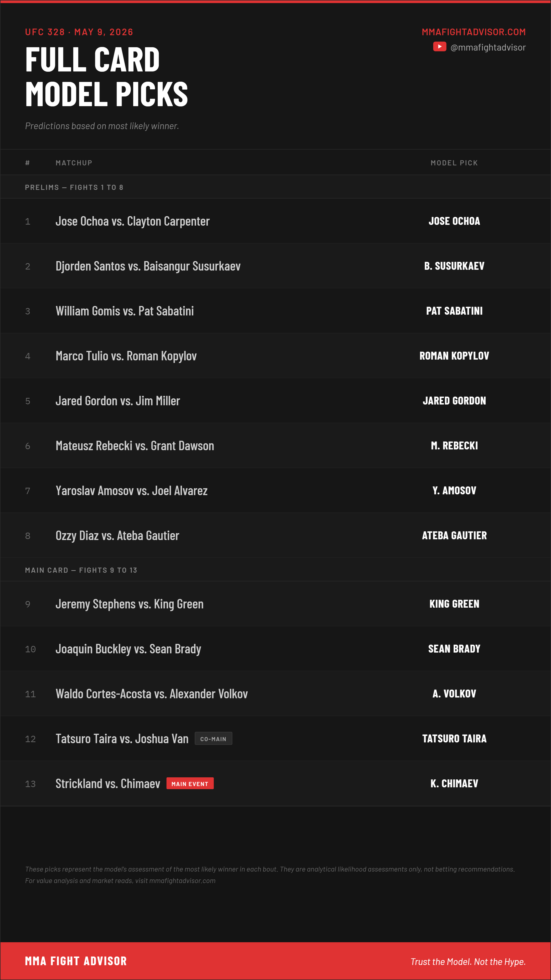Click the MATCHUP column header
The image size is (551, 980).
tap(74, 163)
